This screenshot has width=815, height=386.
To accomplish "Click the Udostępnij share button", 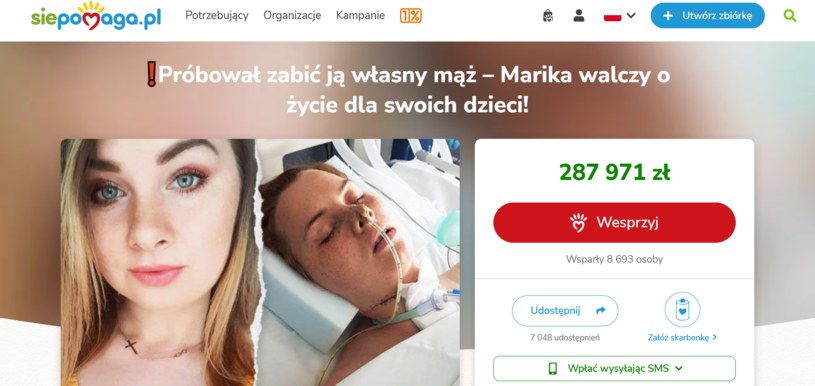I will pos(565,311).
